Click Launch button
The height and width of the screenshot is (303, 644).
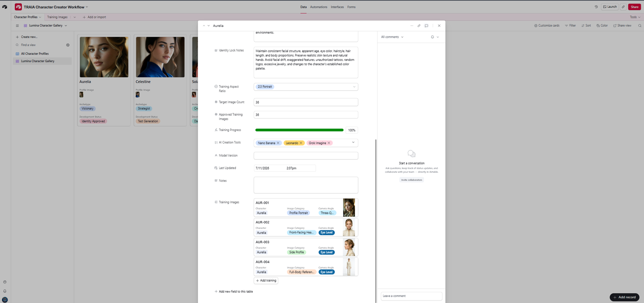pyautogui.click(x=610, y=7)
